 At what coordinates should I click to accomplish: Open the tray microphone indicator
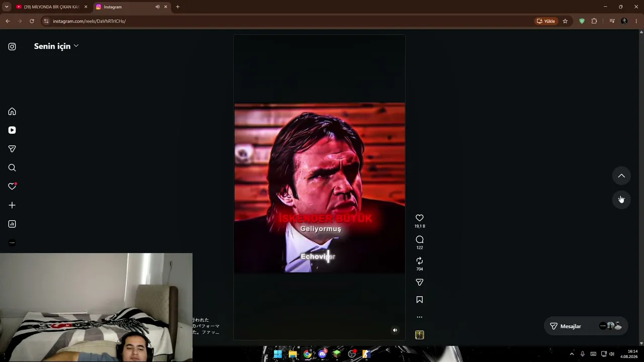pyautogui.click(x=583, y=354)
